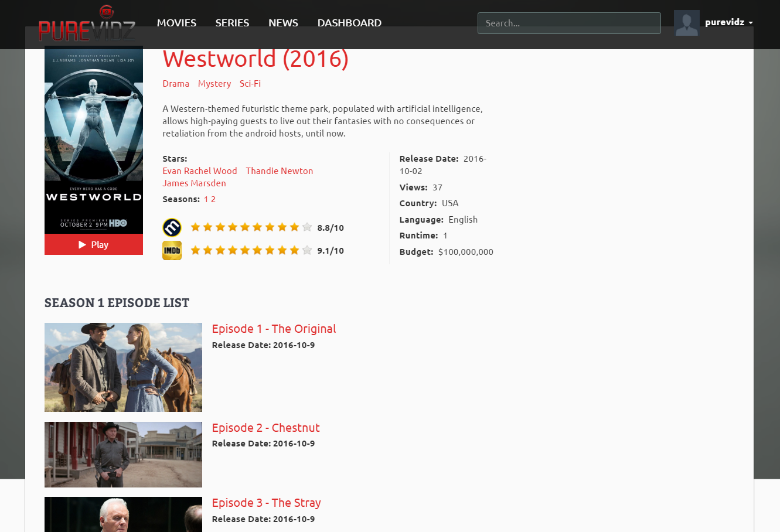Click the Release Date 2016-10-02 value
This screenshot has width=780, height=532.
coord(443,165)
